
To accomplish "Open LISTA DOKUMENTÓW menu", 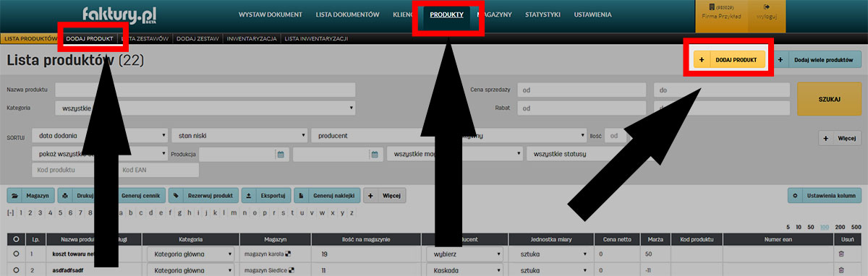I will [348, 14].
